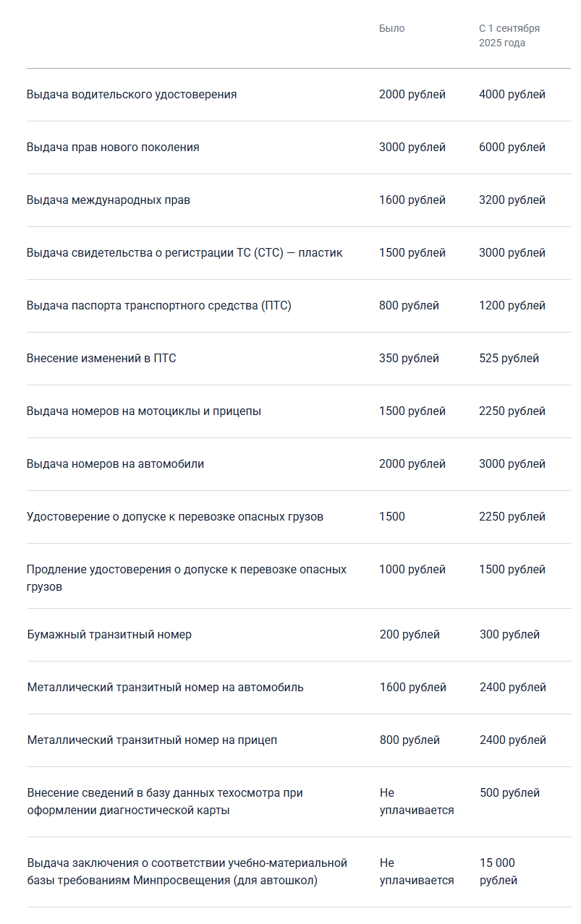Click 'Выдача номеров на автомобили' label
Screen dimensions: 581x924
point(116,464)
